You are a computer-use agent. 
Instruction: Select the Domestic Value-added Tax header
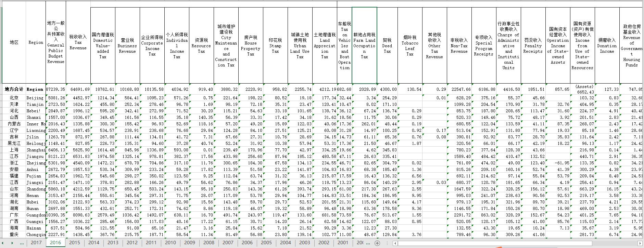(x=103, y=46)
